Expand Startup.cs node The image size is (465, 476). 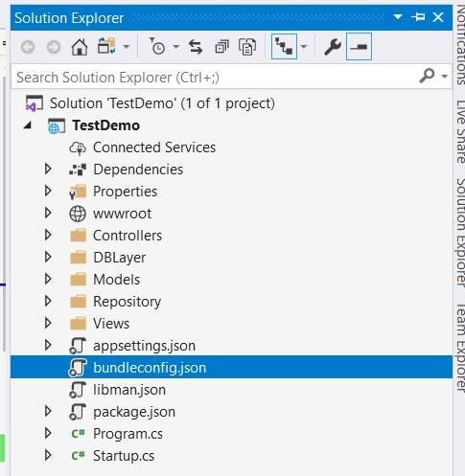(48, 455)
